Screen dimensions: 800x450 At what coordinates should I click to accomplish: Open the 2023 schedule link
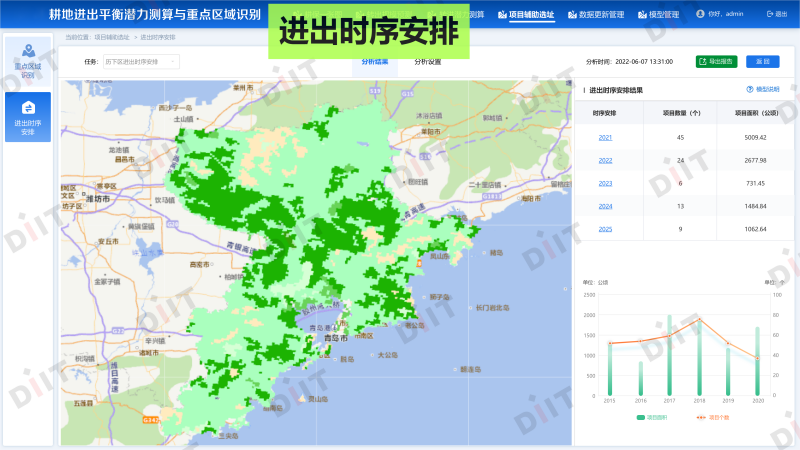click(x=605, y=183)
